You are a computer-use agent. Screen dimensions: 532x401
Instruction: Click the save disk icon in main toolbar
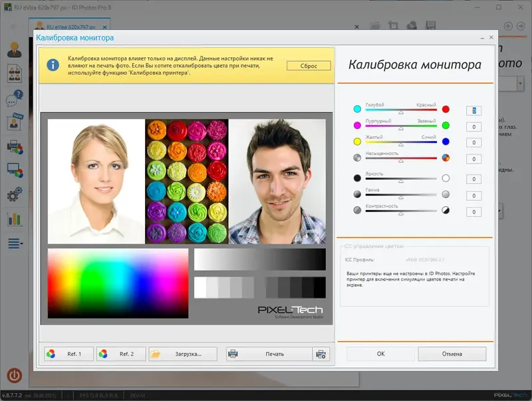pos(430,25)
